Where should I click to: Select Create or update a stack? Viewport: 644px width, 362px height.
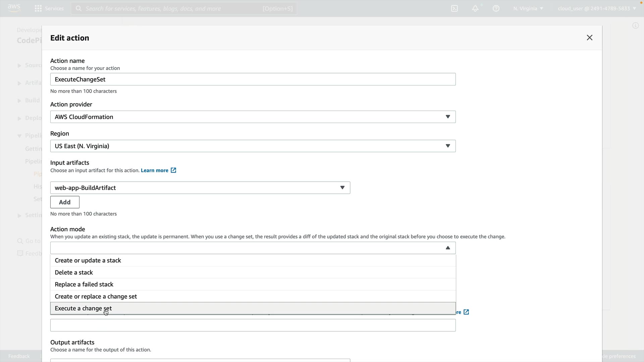[88, 260]
